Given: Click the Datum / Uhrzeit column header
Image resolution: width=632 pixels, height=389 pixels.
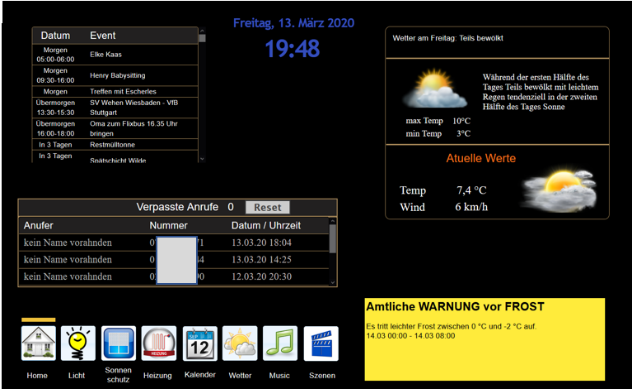Looking at the screenshot, I should pyautogui.click(x=266, y=225).
